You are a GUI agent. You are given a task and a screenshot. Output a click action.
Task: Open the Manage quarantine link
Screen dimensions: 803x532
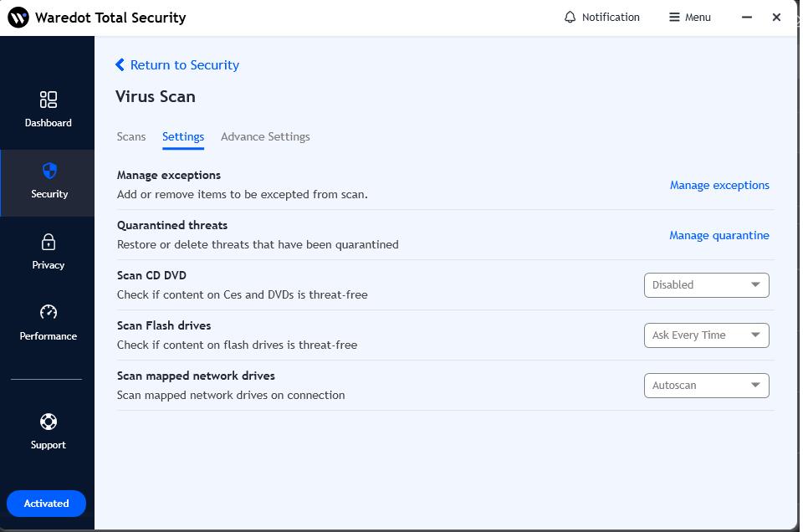point(719,235)
